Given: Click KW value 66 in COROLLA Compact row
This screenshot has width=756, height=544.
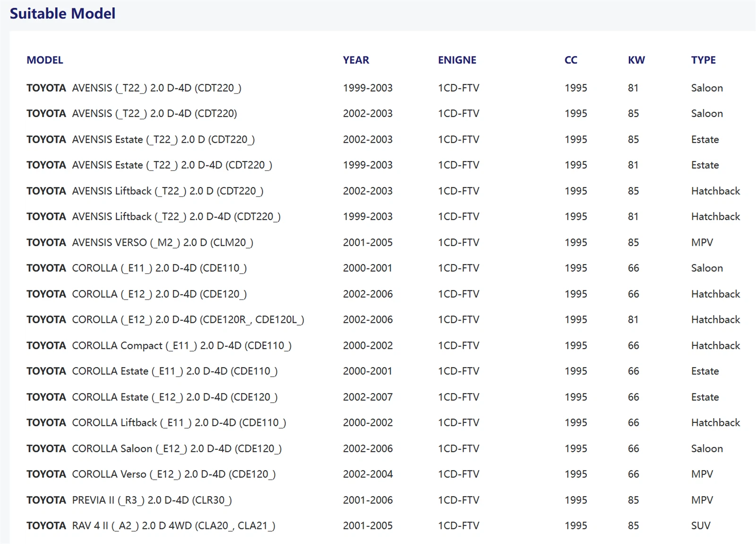Looking at the screenshot, I should pyautogui.click(x=633, y=345).
